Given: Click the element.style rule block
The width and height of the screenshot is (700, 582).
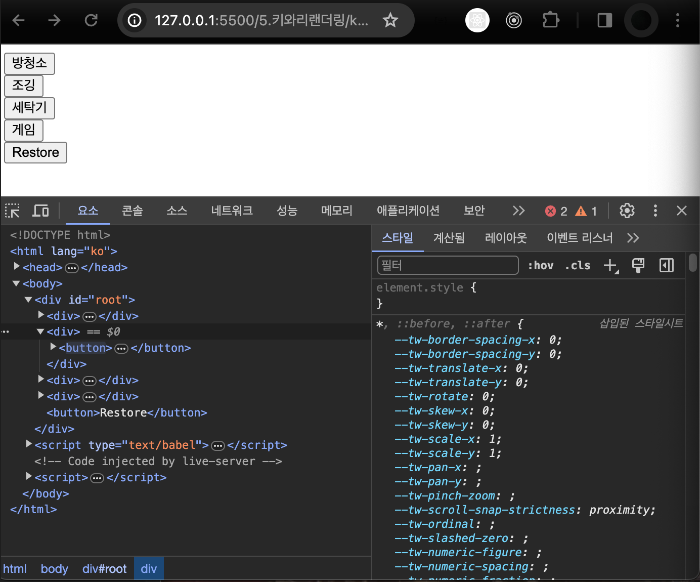Looking at the screenshot, I should 529,295.
